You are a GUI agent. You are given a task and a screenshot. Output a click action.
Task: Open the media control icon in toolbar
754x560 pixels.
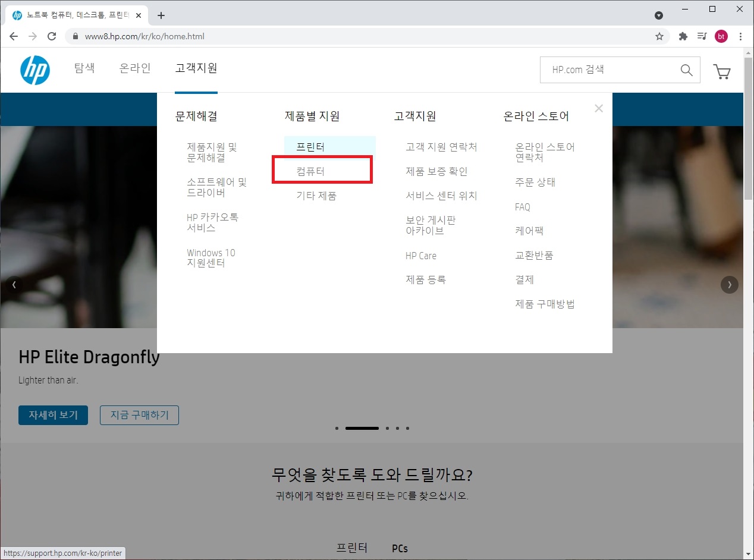click(702, 36)
